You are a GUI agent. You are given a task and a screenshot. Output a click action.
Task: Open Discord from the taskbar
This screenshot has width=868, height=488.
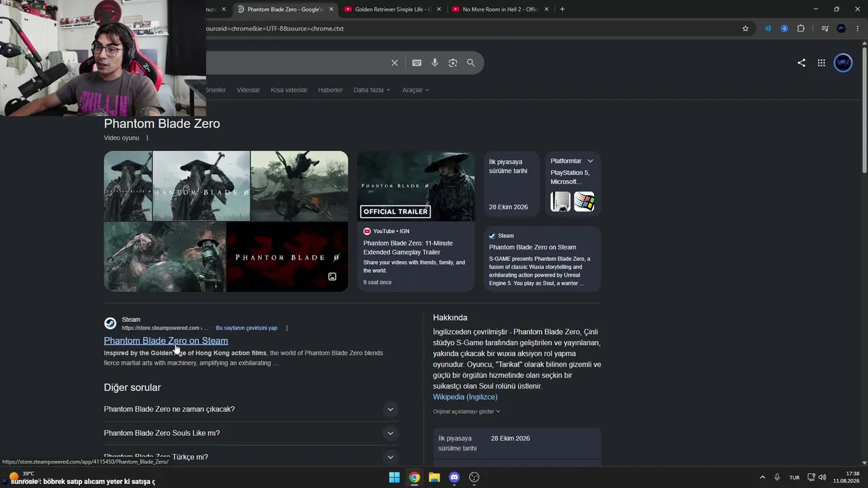point(454,477)
